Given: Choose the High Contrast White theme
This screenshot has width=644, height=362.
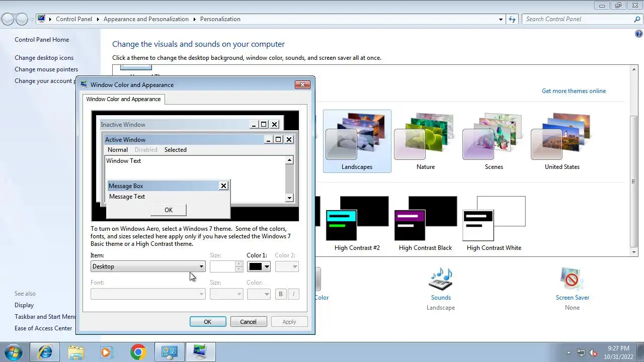Looking at the screenshot, I should click(494, 224).
